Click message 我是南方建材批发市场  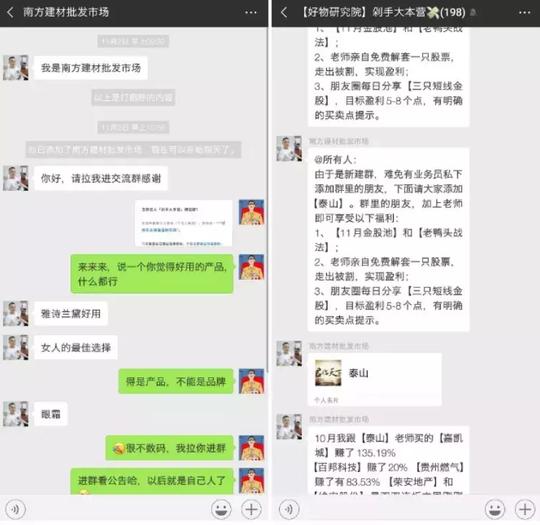coord(91,68)
